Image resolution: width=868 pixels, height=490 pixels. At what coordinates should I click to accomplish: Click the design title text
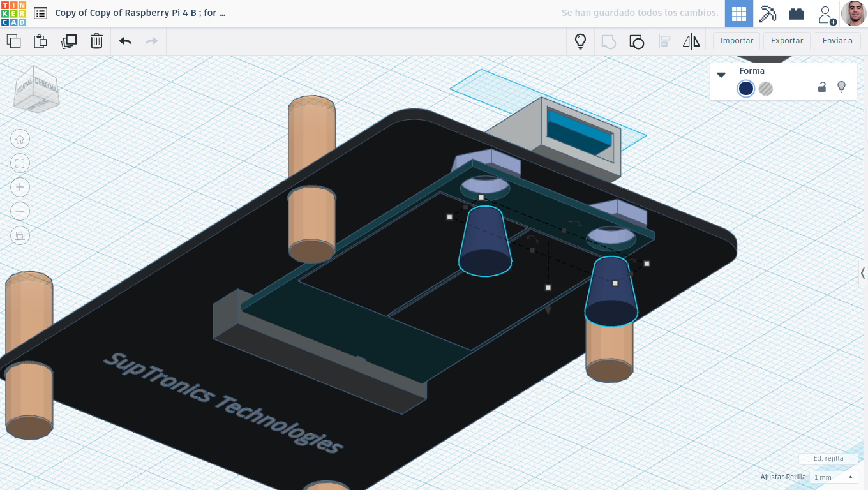point(140,13)
